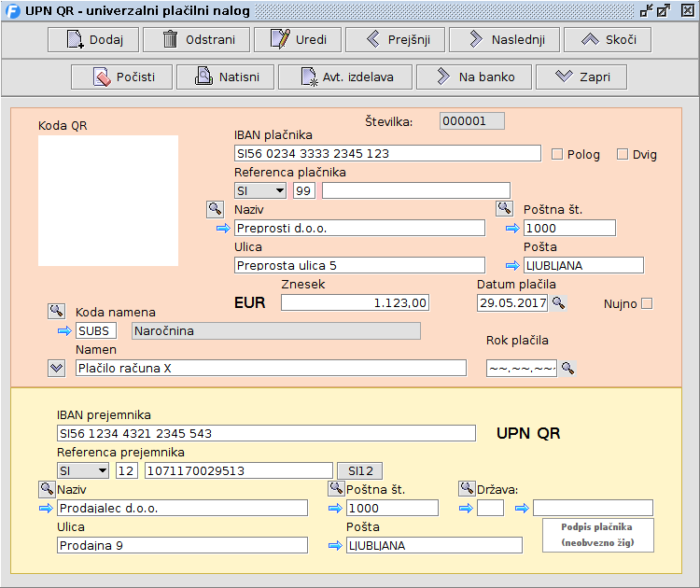This screenshot has width=700, height=588.
Task: Open search icon next to recipient Naziv
Action: click(47, 488)
